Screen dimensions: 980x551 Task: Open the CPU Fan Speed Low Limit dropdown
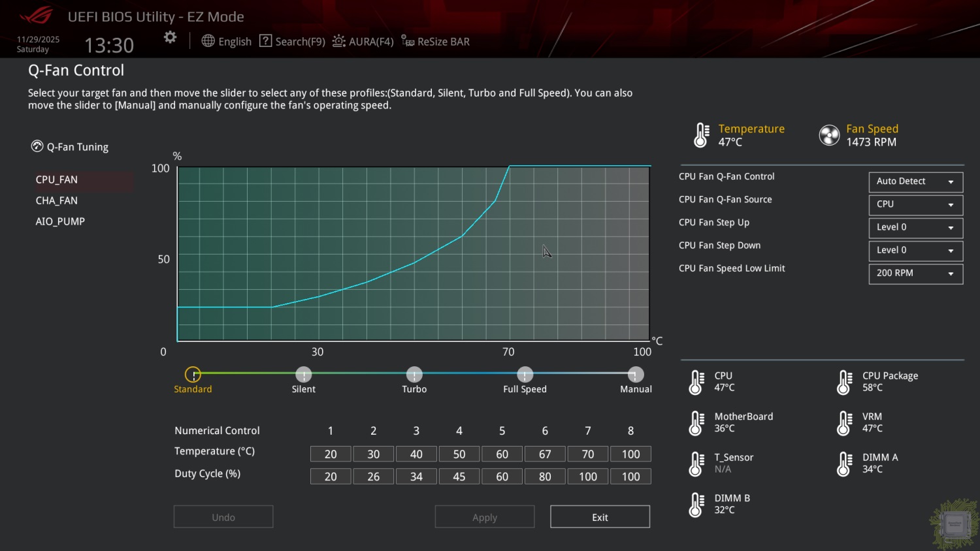(915, 273)
